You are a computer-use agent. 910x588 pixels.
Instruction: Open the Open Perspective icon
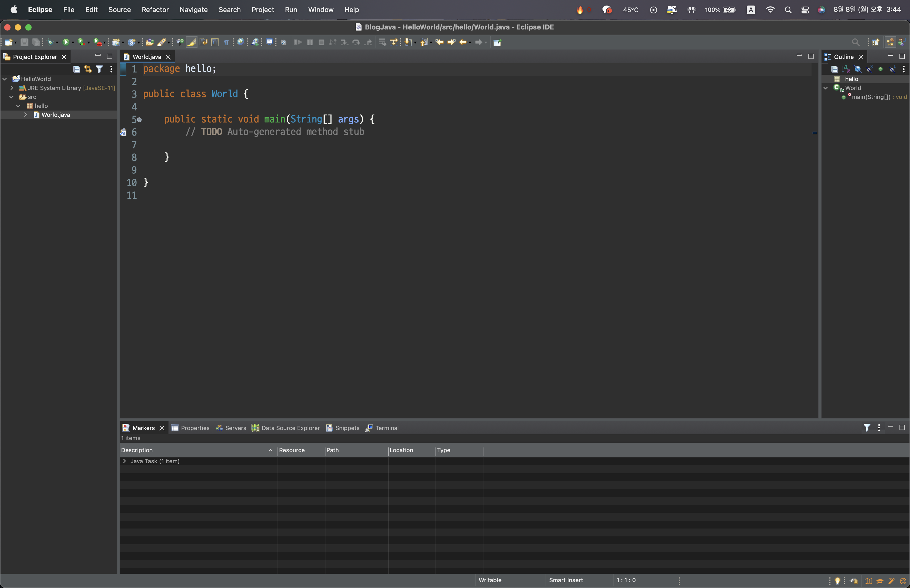tap(875, 42)
